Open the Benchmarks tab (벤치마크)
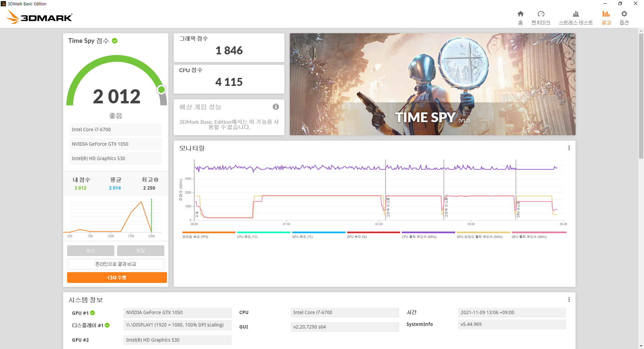The height and width of the screenshot is (349, 644). click(541, 18)
